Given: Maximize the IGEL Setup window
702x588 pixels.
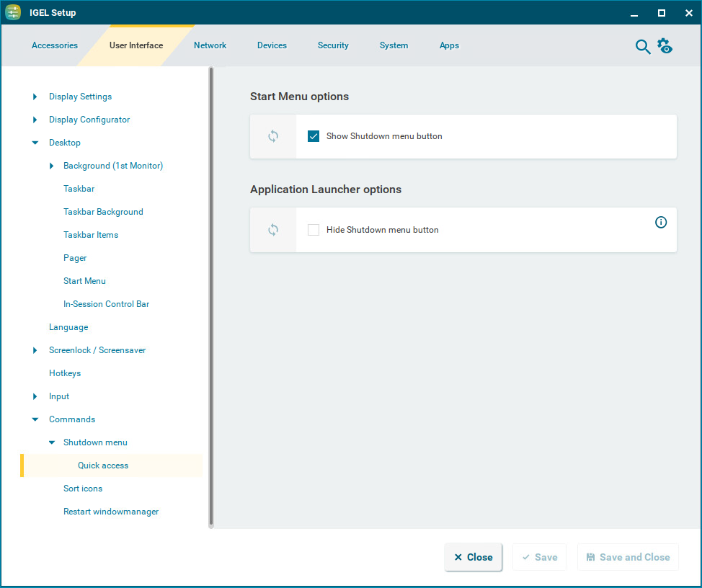Looking at the screenshot, I should point(661,13).
